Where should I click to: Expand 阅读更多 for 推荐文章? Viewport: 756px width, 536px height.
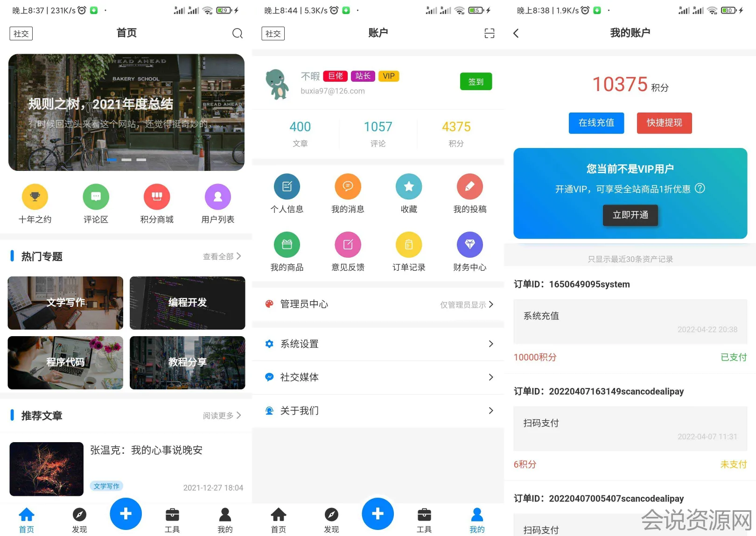[222, 416]
